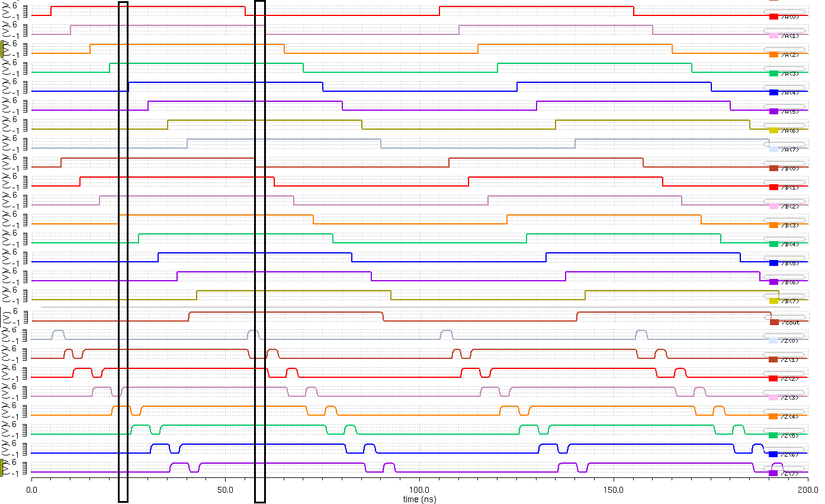Select the /B<3> signal name label
Viewport: 825px width, 504px height.
[790, 225]
